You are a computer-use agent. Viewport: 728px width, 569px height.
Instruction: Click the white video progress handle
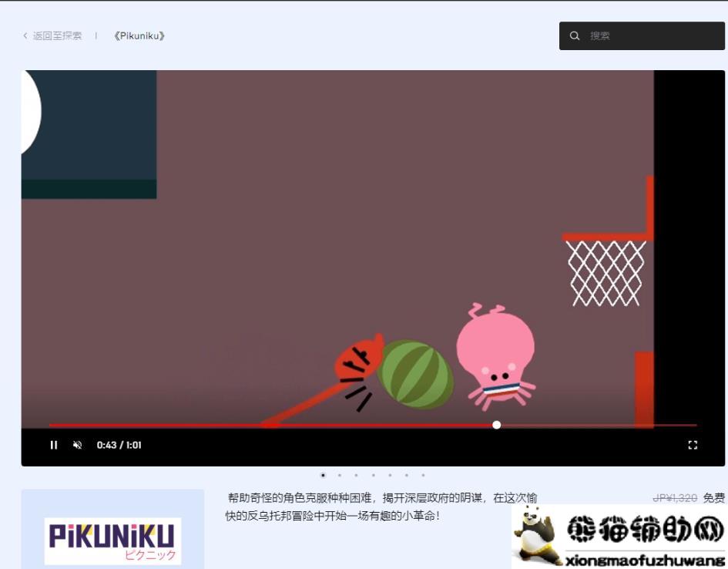tap(496, 425)
